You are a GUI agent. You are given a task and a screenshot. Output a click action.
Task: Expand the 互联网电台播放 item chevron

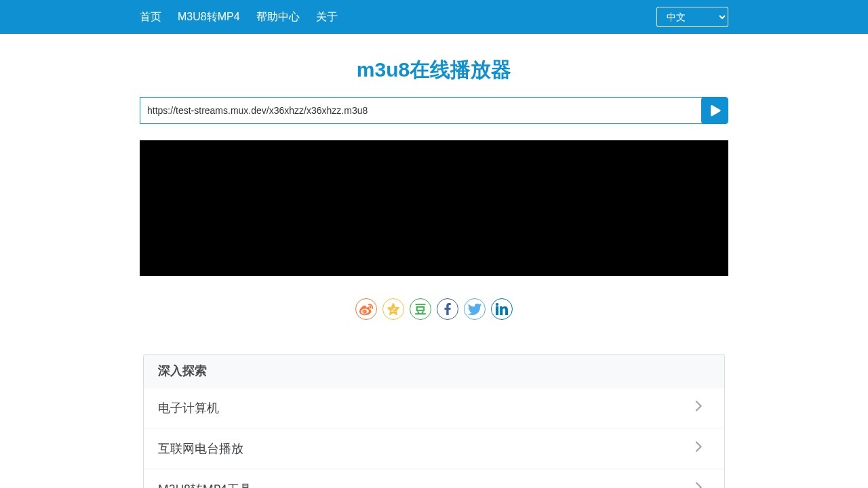coord(698,447)
